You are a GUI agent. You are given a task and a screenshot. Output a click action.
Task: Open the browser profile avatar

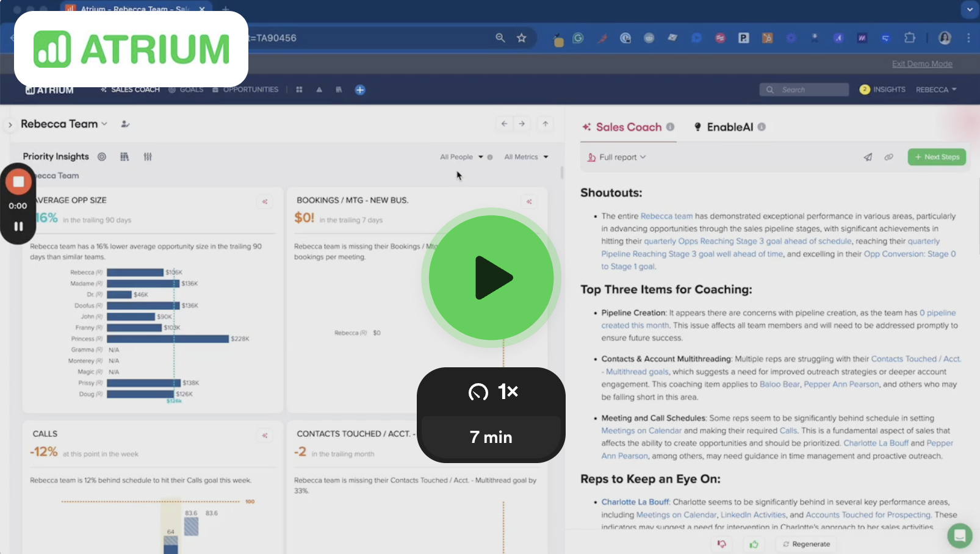click(x=945, y=38)
